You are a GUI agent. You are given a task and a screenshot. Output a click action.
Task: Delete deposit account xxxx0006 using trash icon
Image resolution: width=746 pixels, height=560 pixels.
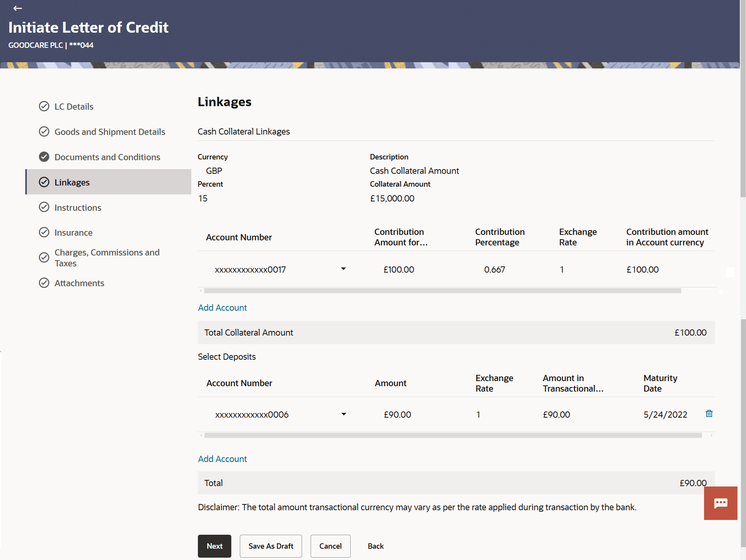click(x=708, y=414)
